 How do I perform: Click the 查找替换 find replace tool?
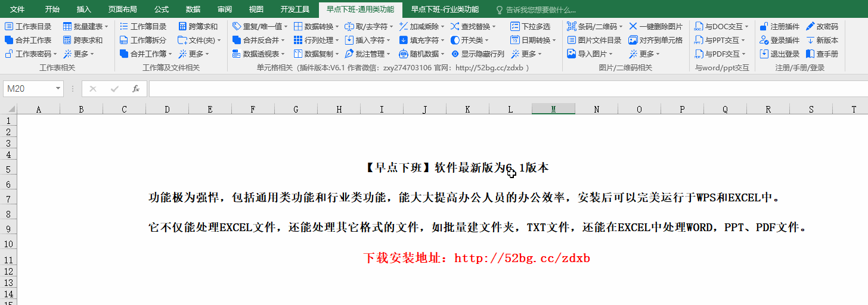click(x=473, y=26)
